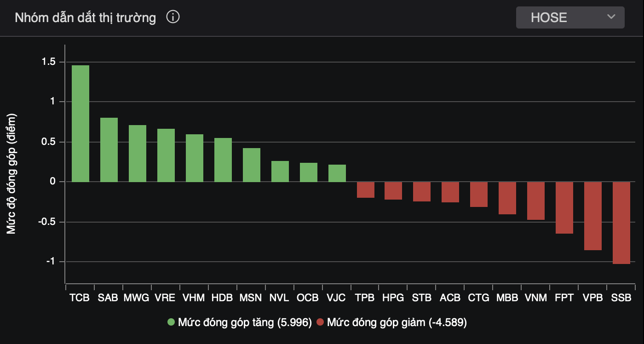Click the FPT ticker label on axis

(x=564, y=298)
